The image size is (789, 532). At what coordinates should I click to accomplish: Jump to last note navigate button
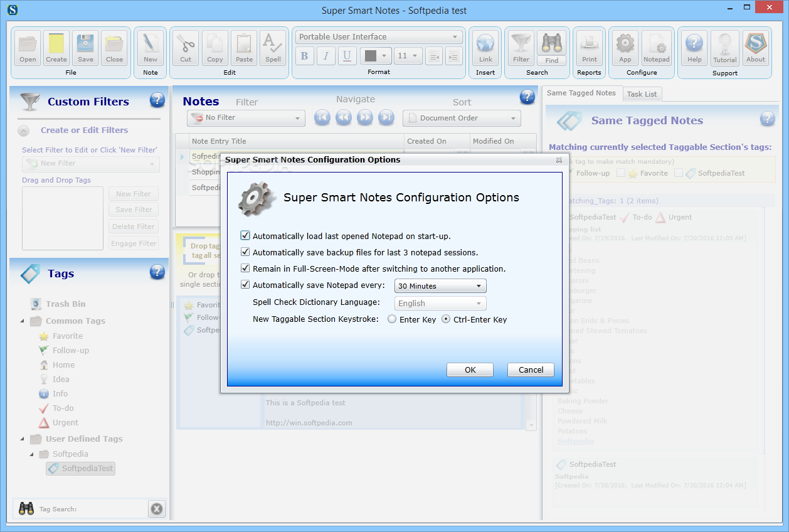tap(386, 117)
